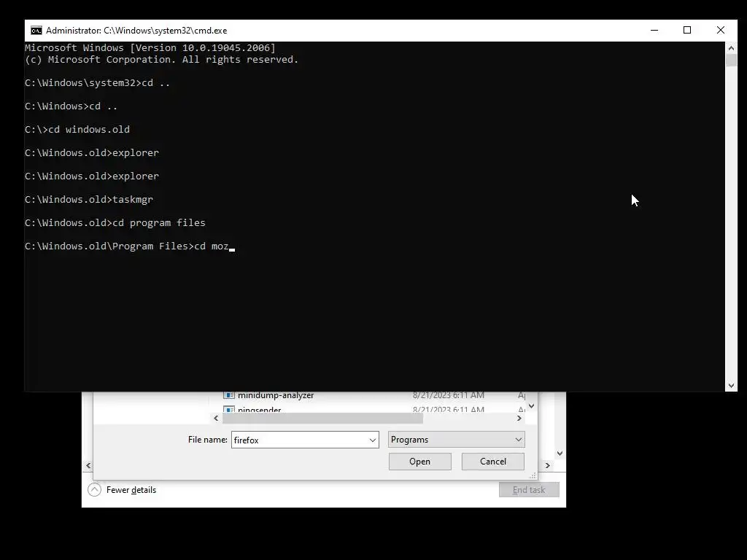Open the File name dropdown arrow
Viewport: 747px width, 560px height.
click(373, 440)
